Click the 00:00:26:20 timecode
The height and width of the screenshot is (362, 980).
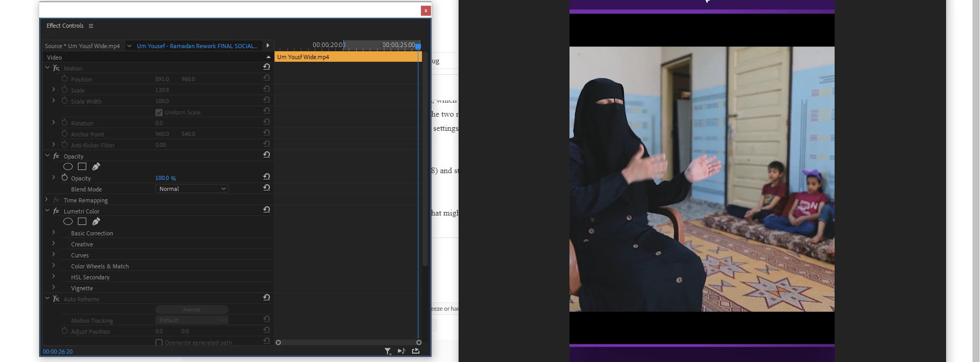58,352
